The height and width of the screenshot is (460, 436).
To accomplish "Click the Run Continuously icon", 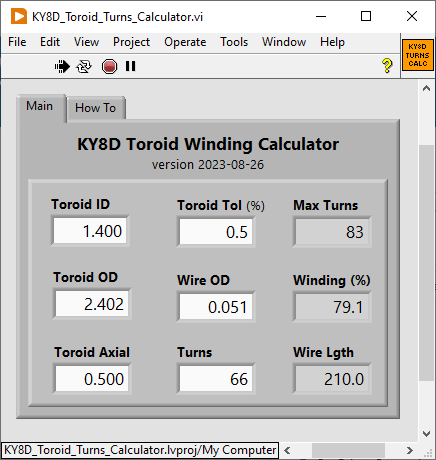I will point(84,66).
